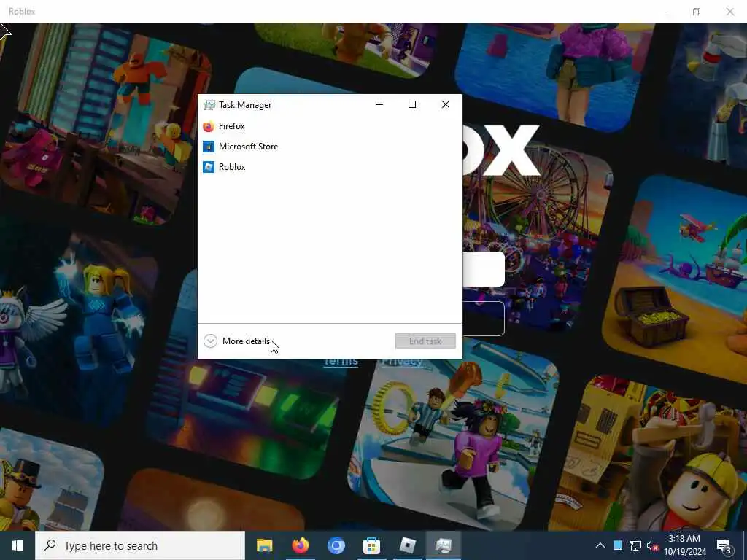
Task: Select the Microsoft Store icon in Task Manager
Action: pyautogui.click(x=208, y=147)
